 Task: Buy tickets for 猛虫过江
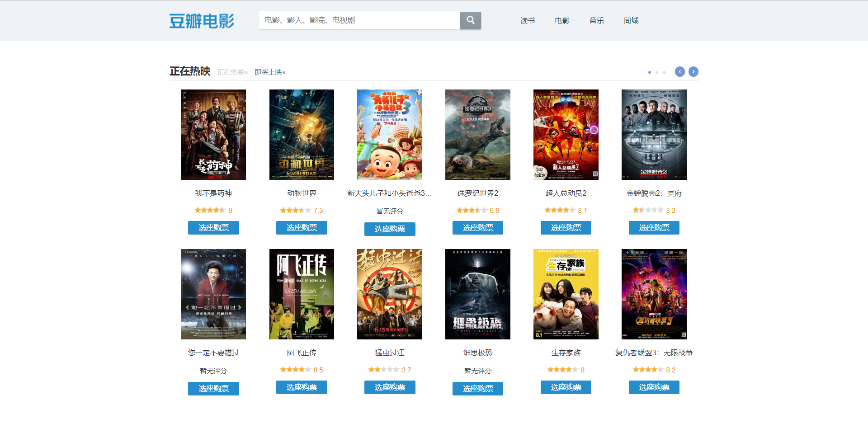click(390, 387)
